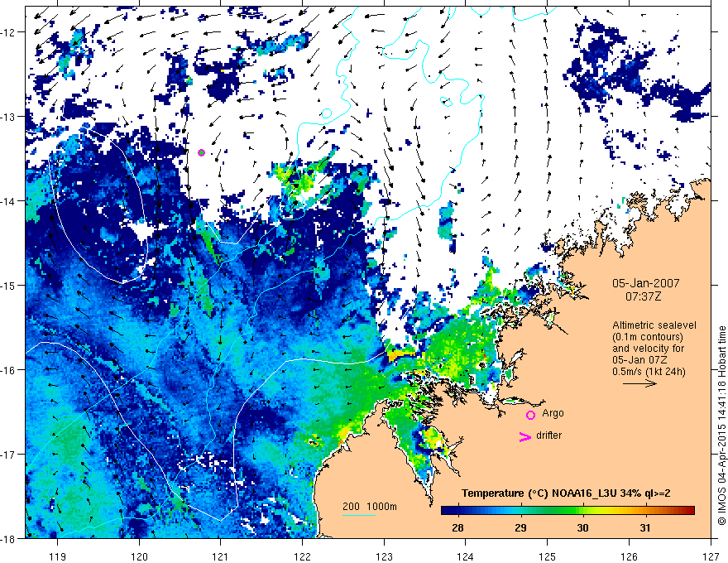This screenshot has width=728, height=563.
Task: Click longitude axis label 125
Action: [548, 556]
